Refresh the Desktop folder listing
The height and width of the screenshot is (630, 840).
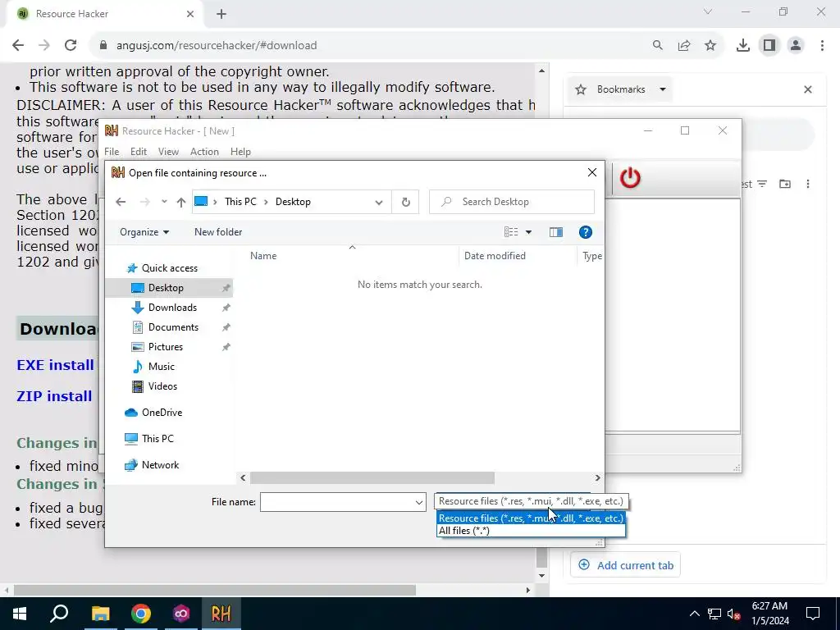click(x=405, y=202)
